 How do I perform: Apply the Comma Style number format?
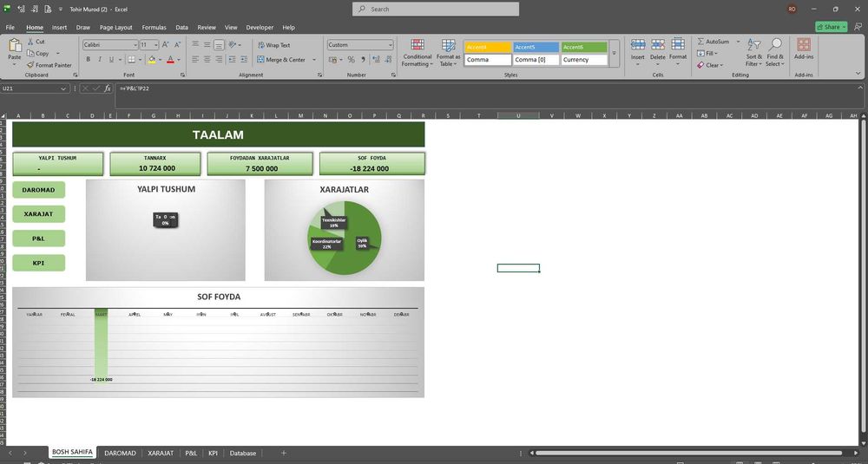(x=363, y=59)
